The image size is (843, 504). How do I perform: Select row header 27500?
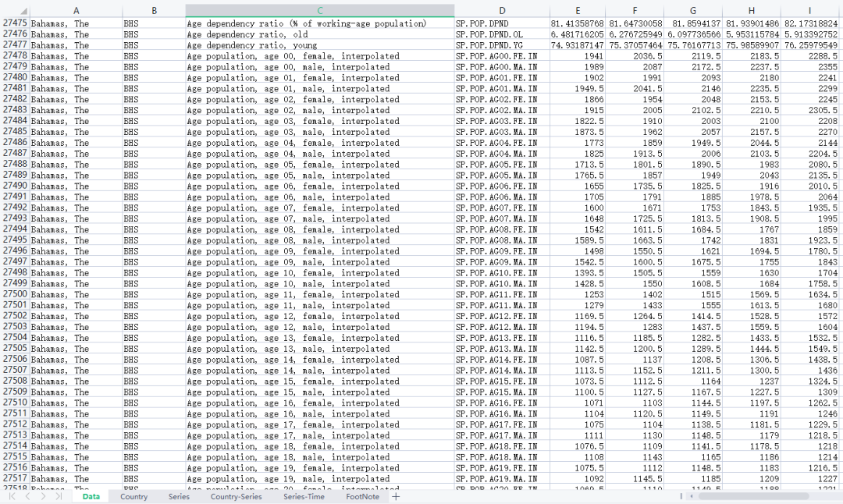15,294
